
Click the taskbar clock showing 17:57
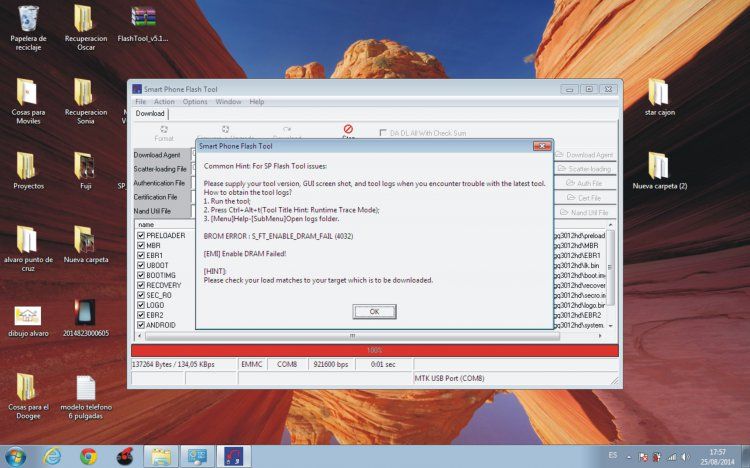(x=717, y=457)
